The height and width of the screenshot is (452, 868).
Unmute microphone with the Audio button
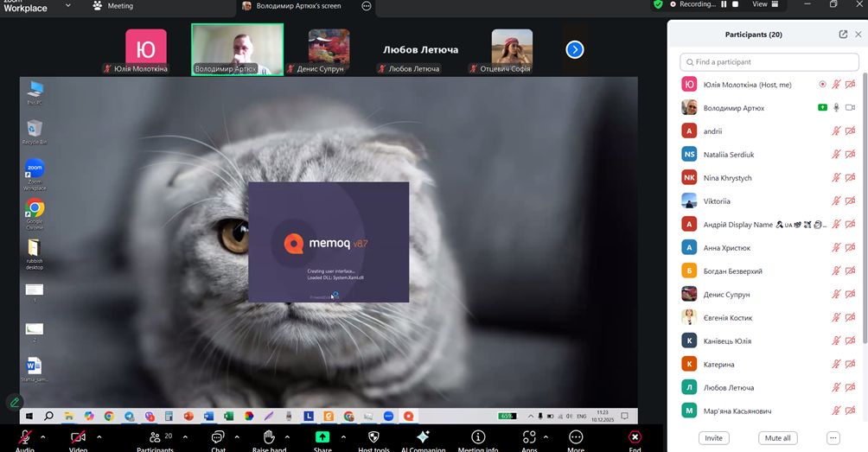pyautogui.click(x=25, y=437)
